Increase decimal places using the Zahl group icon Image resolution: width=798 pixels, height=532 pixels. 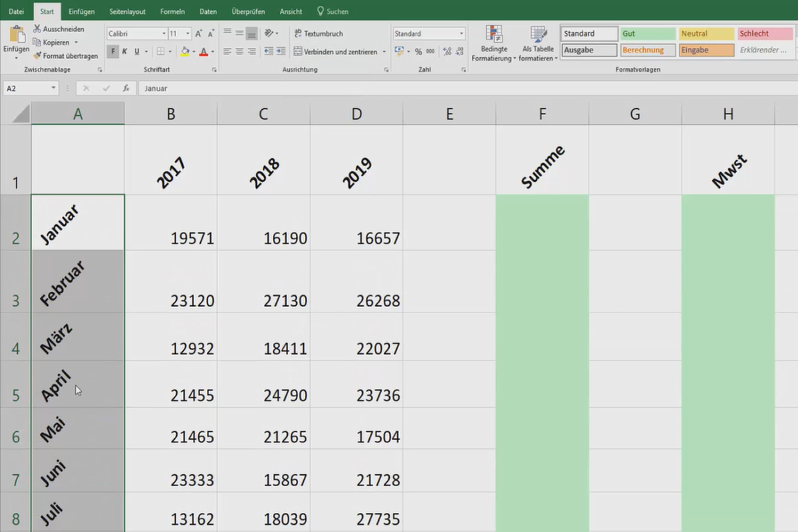446,51
